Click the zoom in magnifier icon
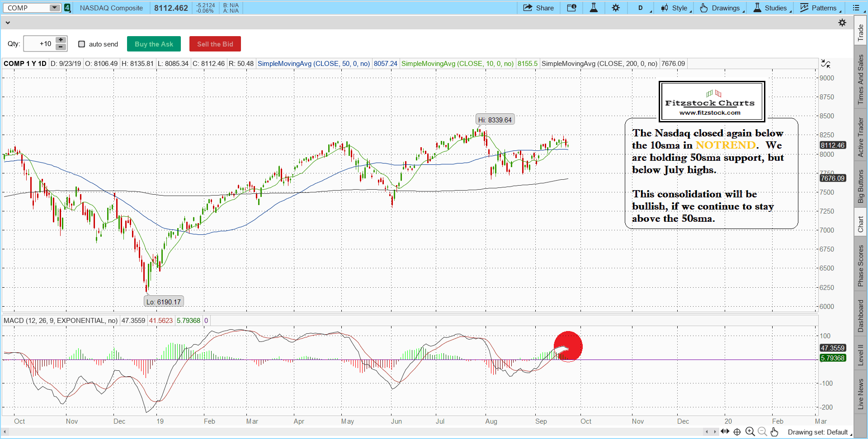 [750, 432]
